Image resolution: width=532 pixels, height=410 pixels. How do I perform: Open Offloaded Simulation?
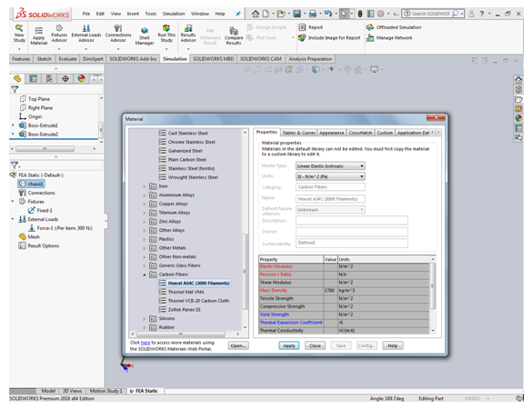tap(394, 27)
